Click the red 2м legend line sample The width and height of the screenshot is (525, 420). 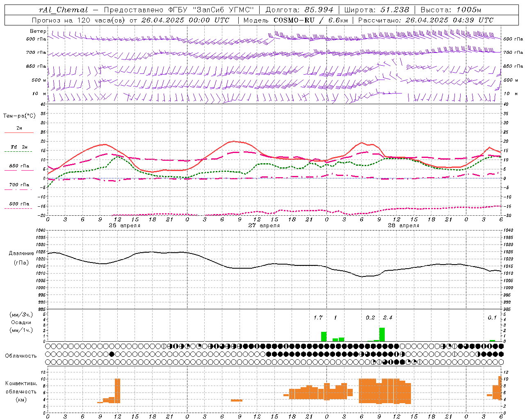19,132
